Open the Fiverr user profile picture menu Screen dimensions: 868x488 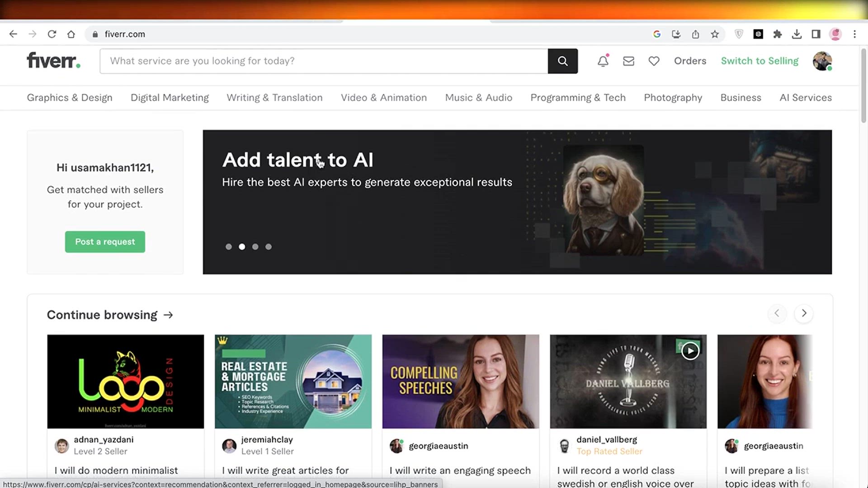point(822,61)
